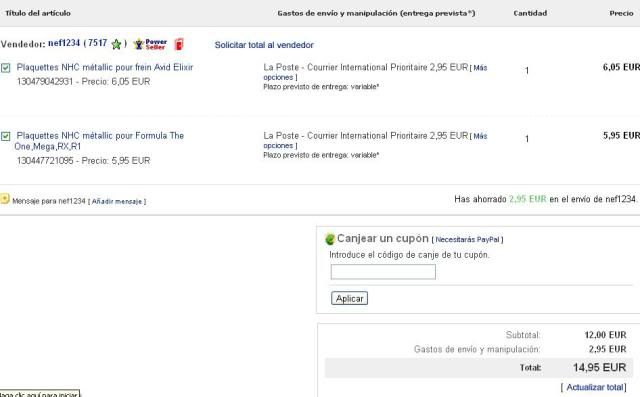Click the red store icon beside Power Seller
Image resolution: width=640 pixels, height=397 pixels.
click(179, 44)
